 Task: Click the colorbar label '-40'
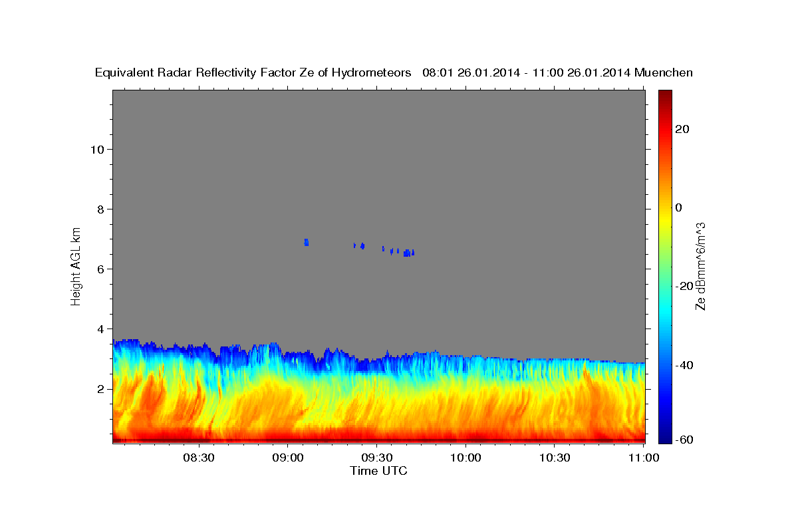(x=685, y=365)
